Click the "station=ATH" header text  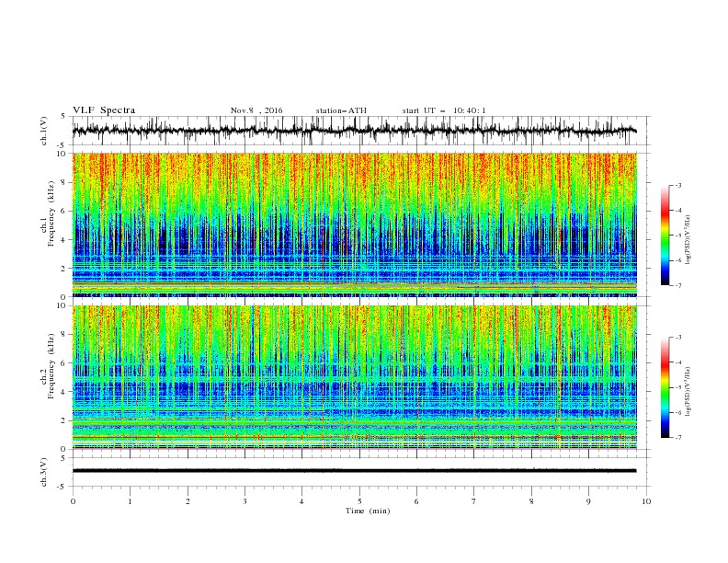coord(341,110)
